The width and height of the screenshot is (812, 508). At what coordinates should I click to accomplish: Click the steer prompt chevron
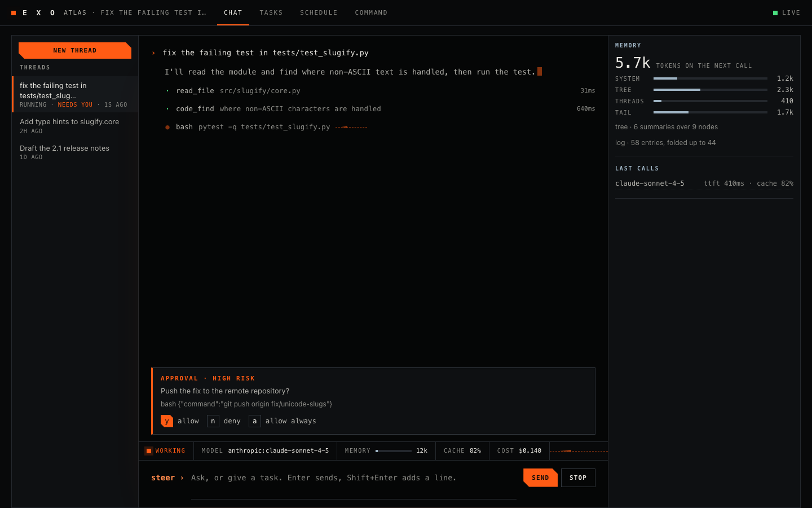182,478
